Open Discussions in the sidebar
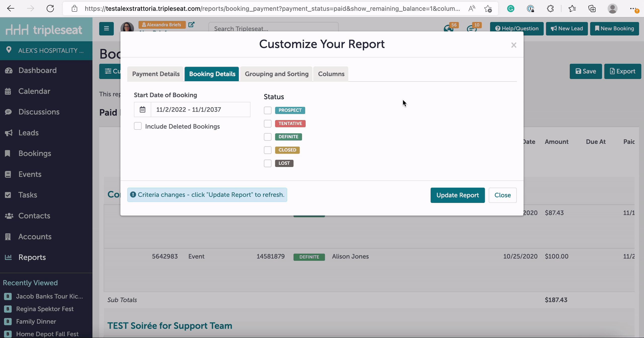 tap(39, 112)
